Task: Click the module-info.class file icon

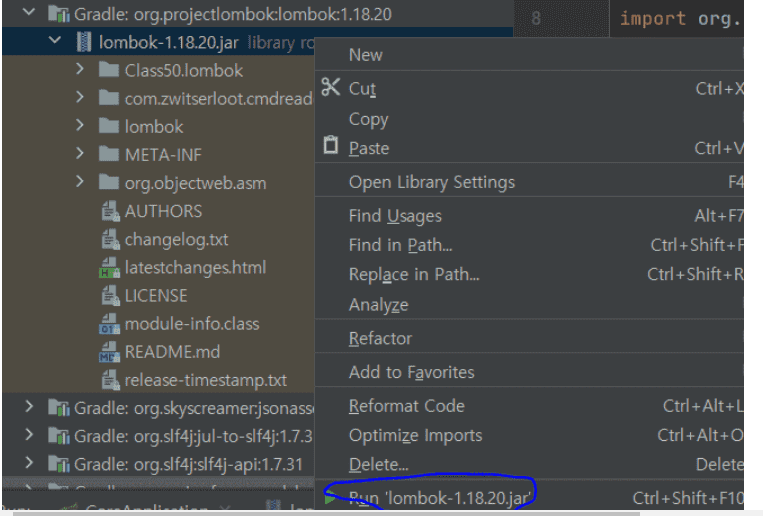Action: 109,324
